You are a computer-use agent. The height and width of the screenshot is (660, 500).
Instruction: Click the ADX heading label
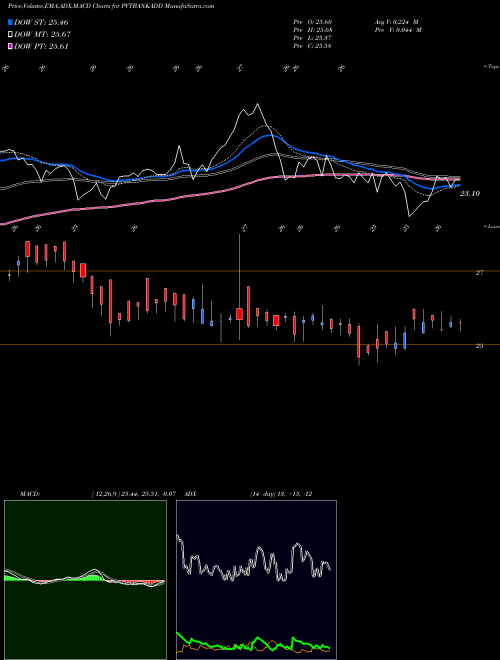click(x=190, y=494)
